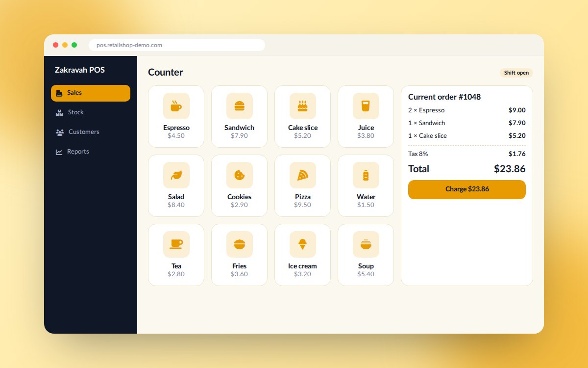
Task: Choose the Salad leaf icon
Action: 176,175
